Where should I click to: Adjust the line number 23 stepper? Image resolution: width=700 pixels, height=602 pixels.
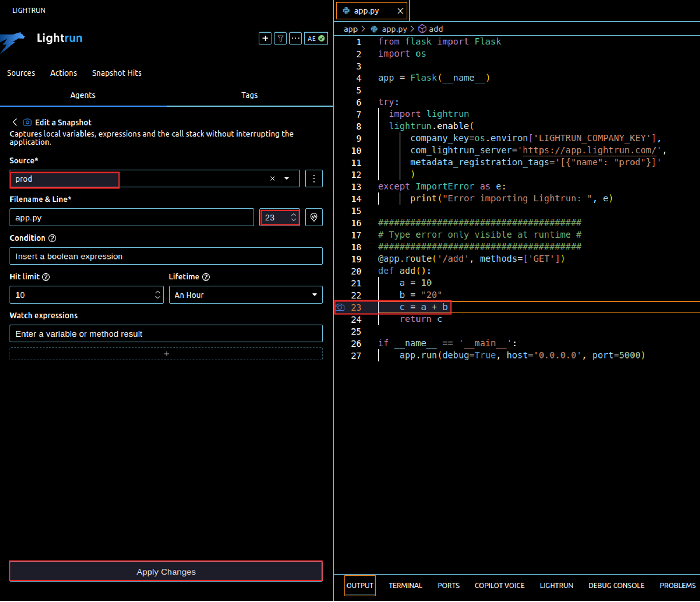pos(293,218)
